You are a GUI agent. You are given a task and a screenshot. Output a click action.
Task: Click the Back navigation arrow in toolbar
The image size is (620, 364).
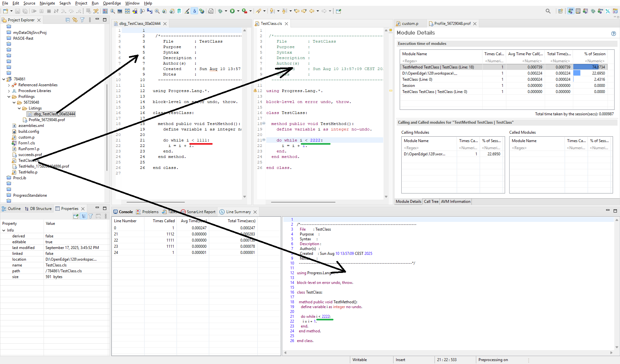tap(312, 11)
